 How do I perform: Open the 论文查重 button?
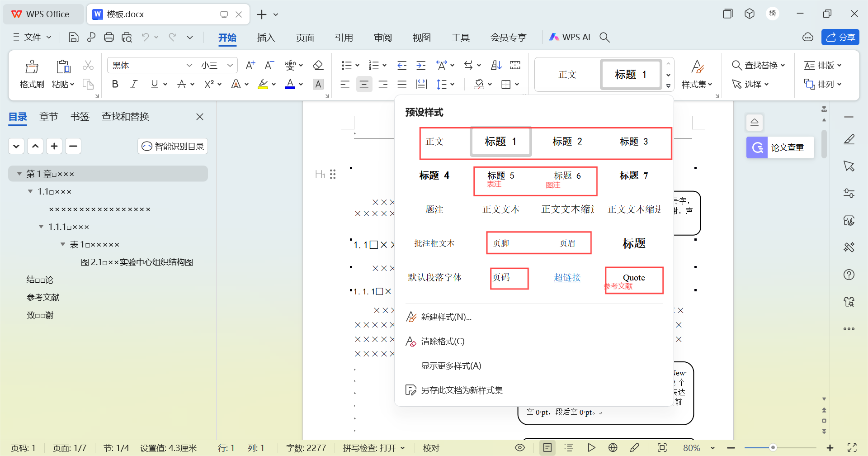click(x=780, y=147)
